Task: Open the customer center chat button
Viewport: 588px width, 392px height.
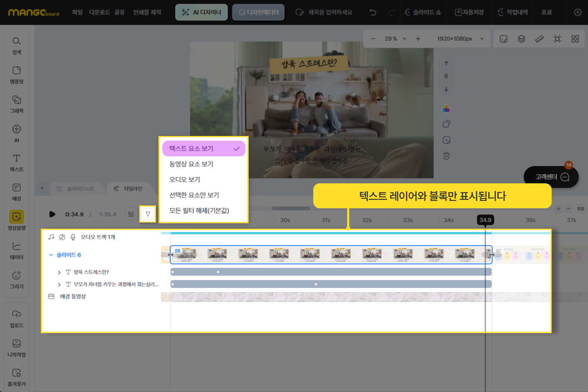Action: coord(551,177)
